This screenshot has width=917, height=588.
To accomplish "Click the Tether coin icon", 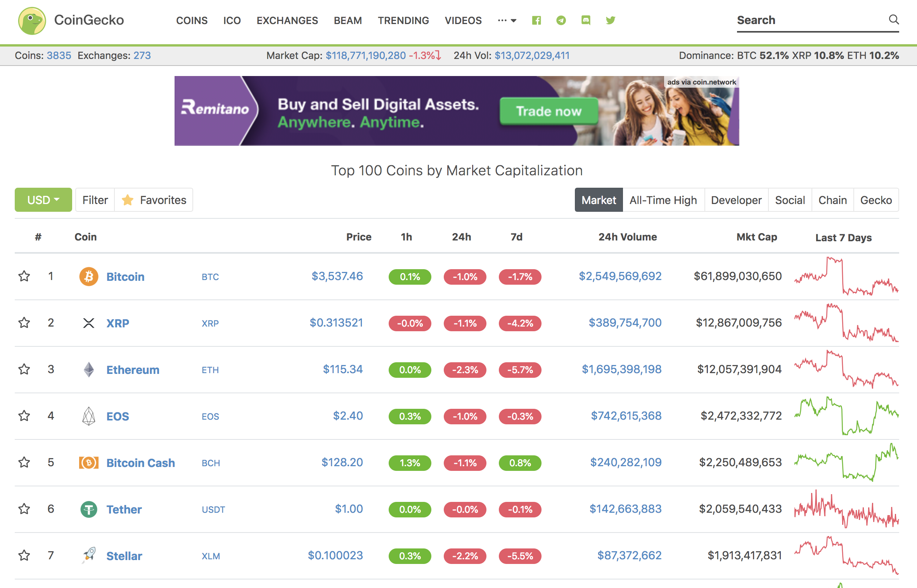I will tap(89, 509).
